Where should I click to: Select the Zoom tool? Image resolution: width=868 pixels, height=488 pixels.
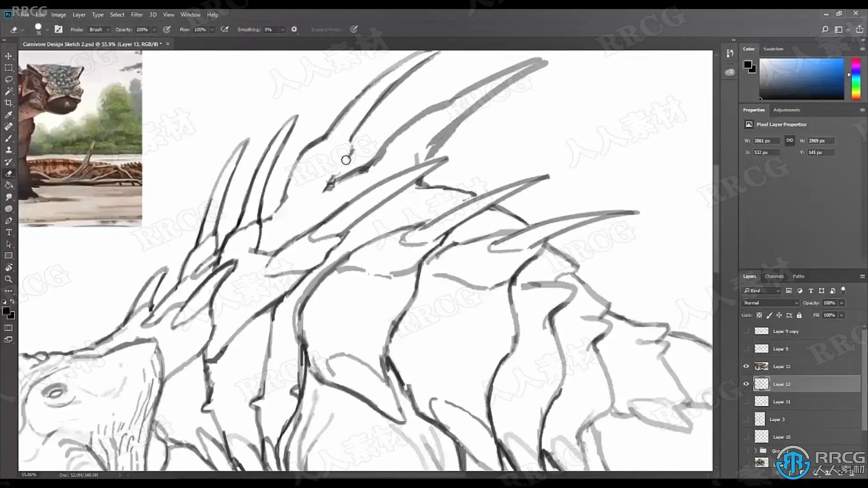click(x=8, y=279)
